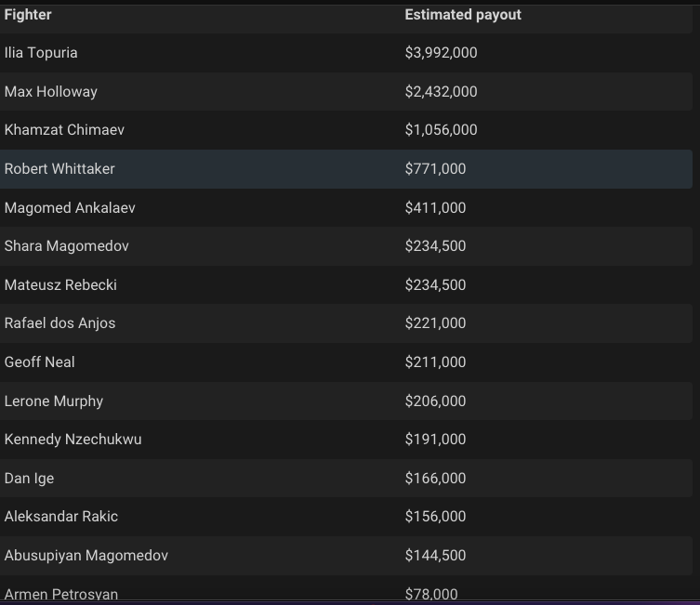Image resolution: width=700 pixels, height=605 pixels.
Task: Click Dan Ige's $166,000 payout
Action: [435, 479]
